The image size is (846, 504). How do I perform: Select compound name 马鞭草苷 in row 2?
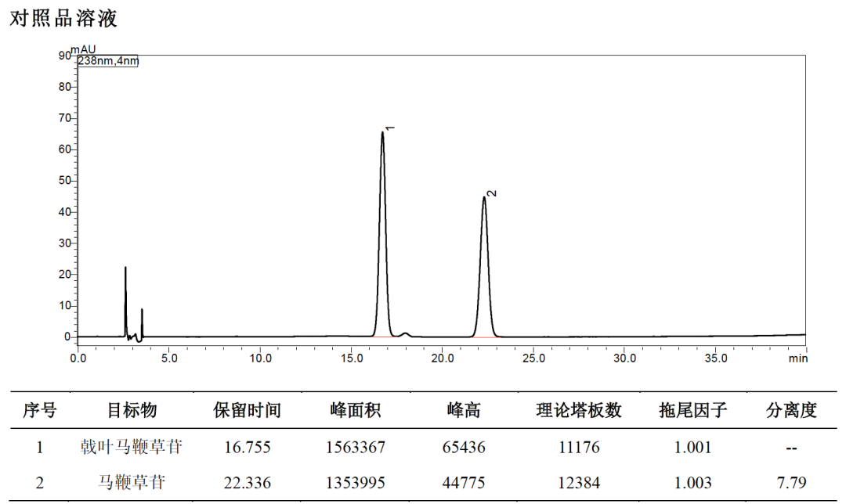[x=132, y=482]
